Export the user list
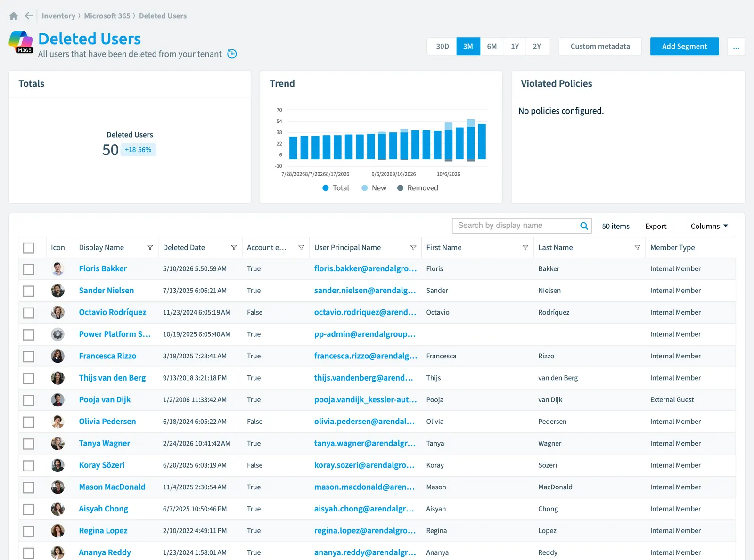 tap(656, 226)
